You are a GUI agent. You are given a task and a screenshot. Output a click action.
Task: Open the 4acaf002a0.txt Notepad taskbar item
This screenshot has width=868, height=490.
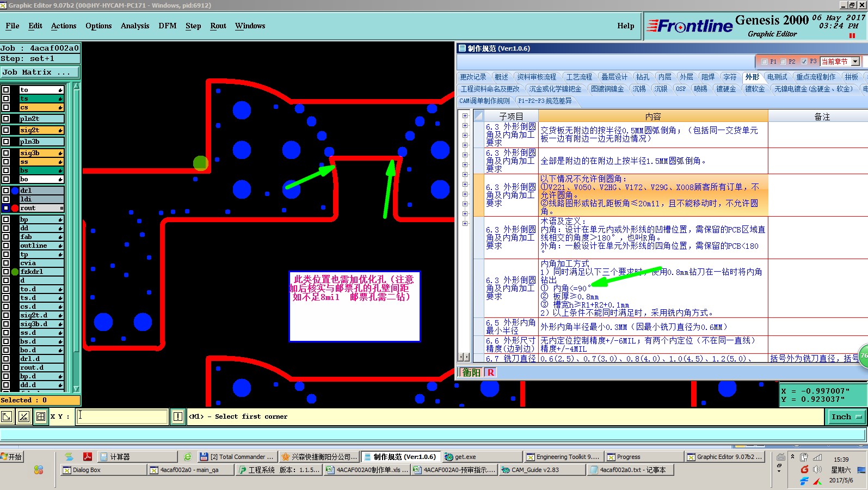tap(631, 470)
